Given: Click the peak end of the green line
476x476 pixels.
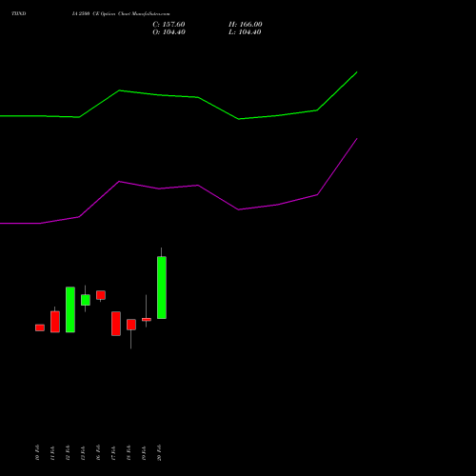Looking at the screenshot, I should pyautogui.click(x=357, y=72).
